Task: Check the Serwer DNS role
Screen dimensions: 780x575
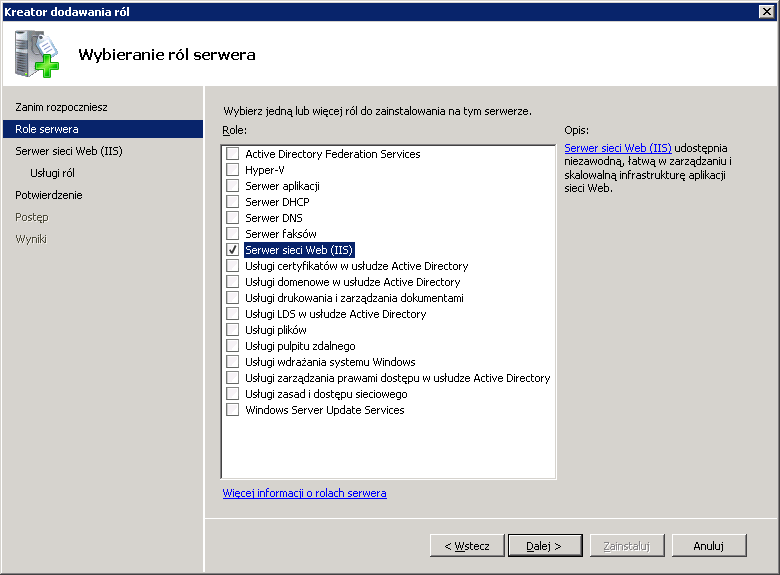Action: click(232, 217)
